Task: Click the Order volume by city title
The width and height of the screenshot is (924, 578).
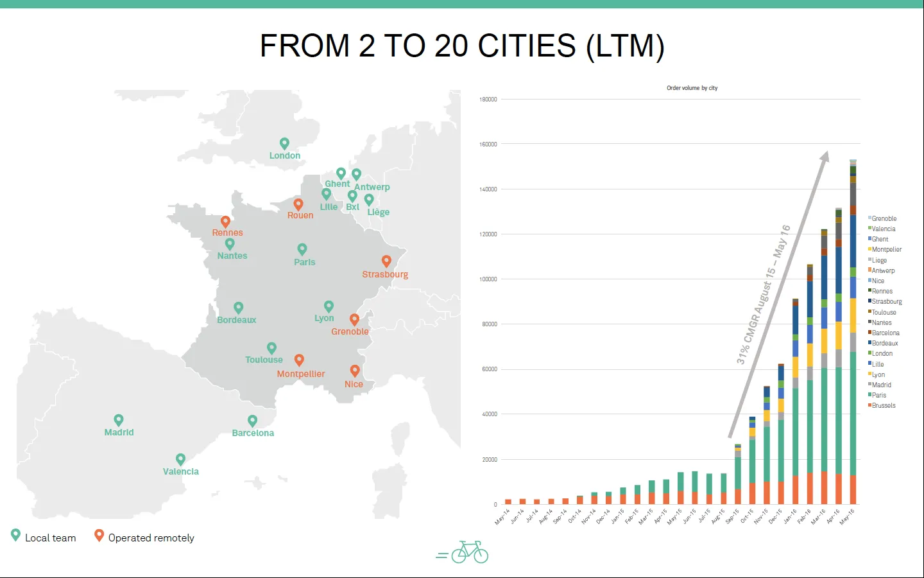Action: click(x=692, y=88)
